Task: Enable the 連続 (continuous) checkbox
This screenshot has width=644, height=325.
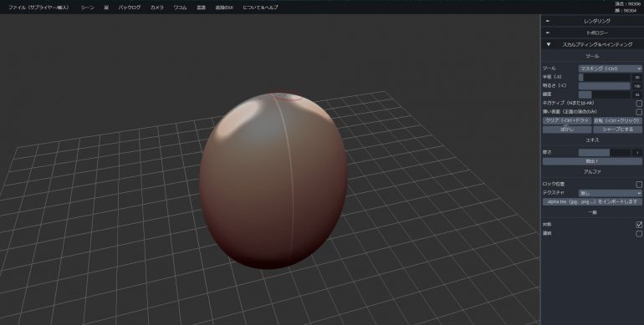Action: [639, 233]
